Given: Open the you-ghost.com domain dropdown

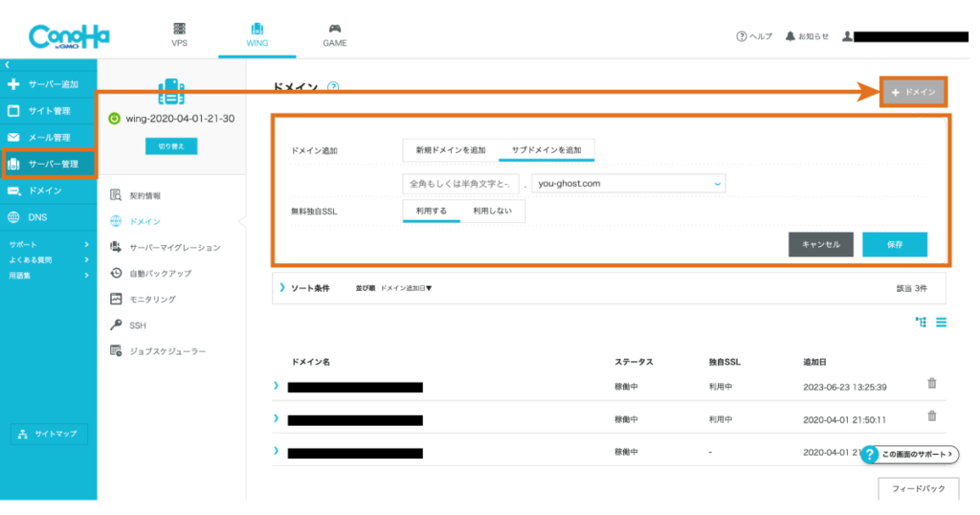Looking at the screenshot, I should [628, 183].
